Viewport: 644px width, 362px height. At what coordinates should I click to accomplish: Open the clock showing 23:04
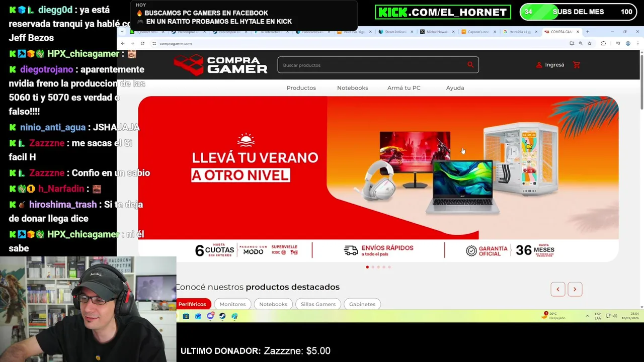click(630, 316)
